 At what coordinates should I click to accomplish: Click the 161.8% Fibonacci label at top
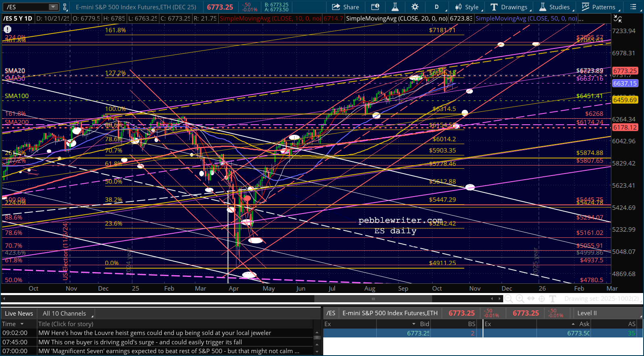coord(115,30)
